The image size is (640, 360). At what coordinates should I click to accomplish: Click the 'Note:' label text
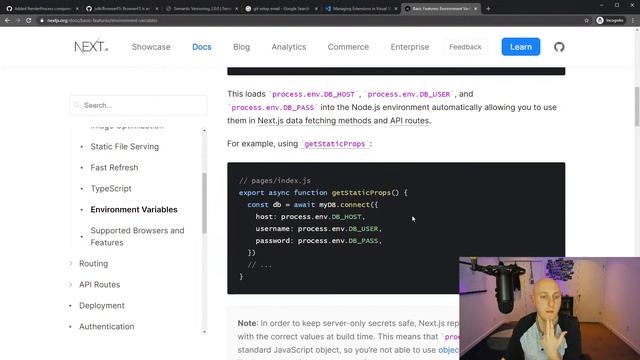(248, 323)
